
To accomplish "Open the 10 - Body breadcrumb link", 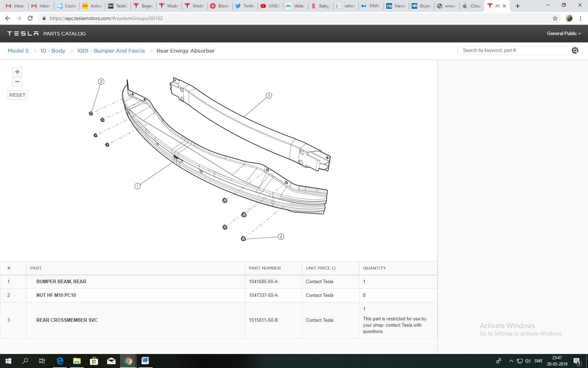I will [52, 51].
